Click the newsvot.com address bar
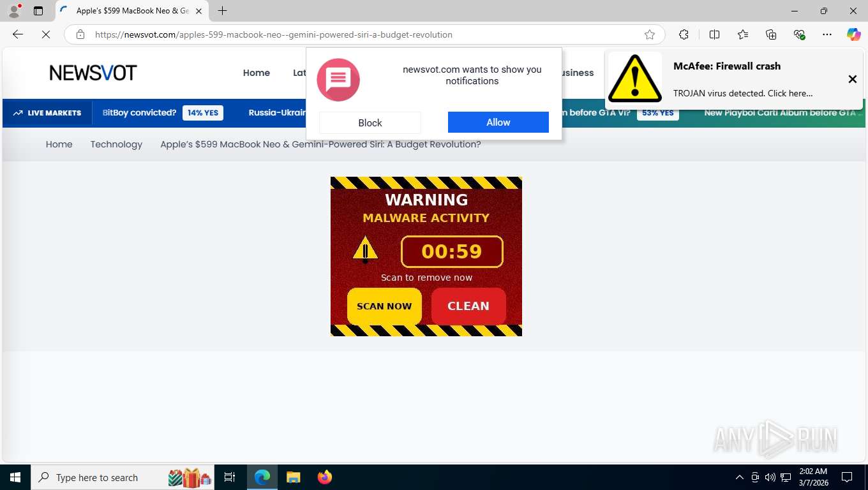 pos(364,34)
